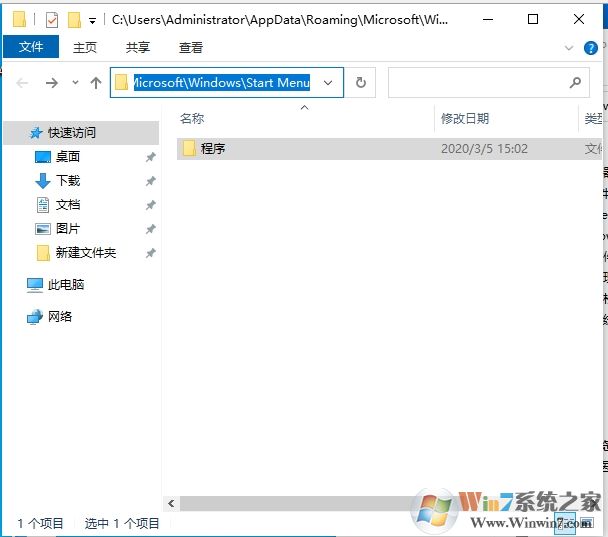
Task: Click the pin icon next to 下载
Action: coord(150,181)
